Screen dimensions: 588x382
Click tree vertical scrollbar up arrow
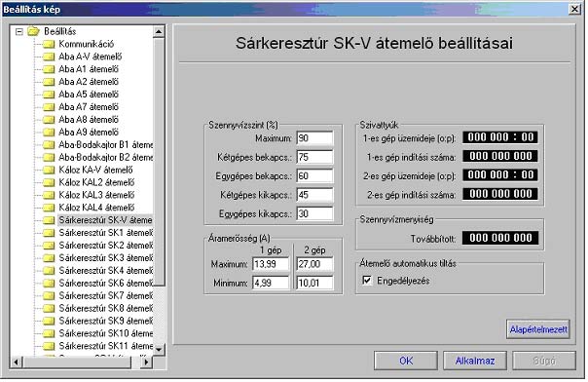tap(159, 32)
